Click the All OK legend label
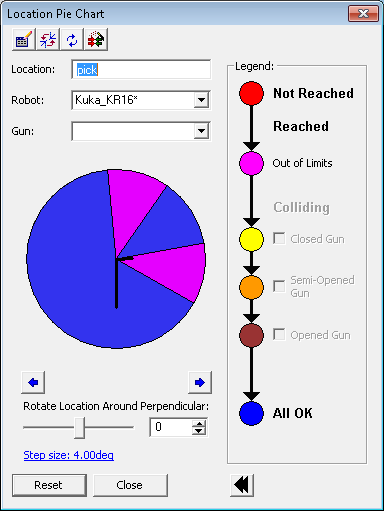 (x=293, y=413)
